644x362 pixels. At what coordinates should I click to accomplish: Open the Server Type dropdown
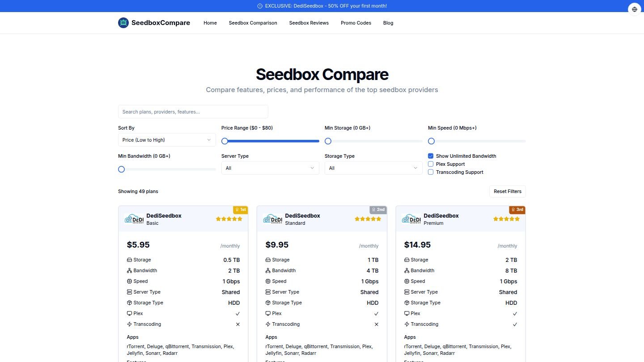(270, 168)
